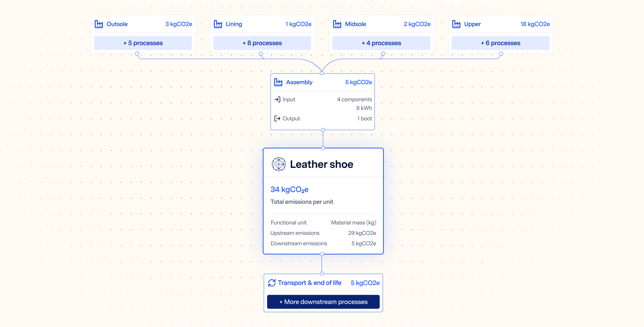The image size is (644, 327).
Task: Click the Transport & end of life label
Action: pos(309,283)
